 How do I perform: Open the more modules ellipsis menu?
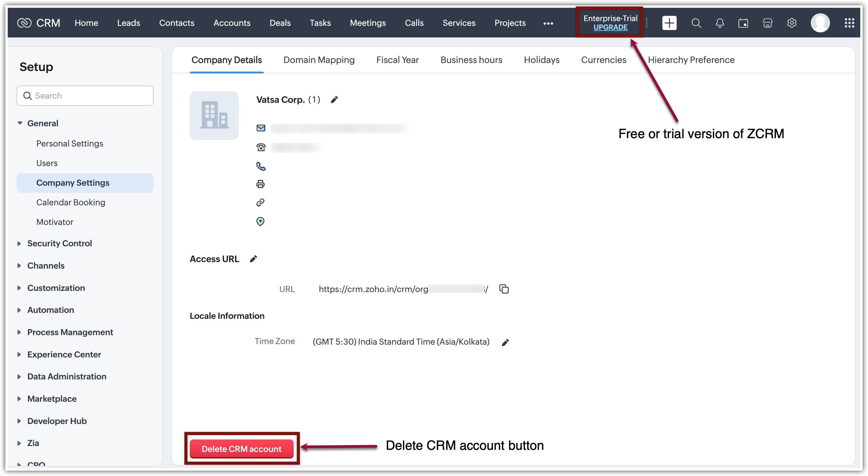pyautogui.click(x=548, y=23)
